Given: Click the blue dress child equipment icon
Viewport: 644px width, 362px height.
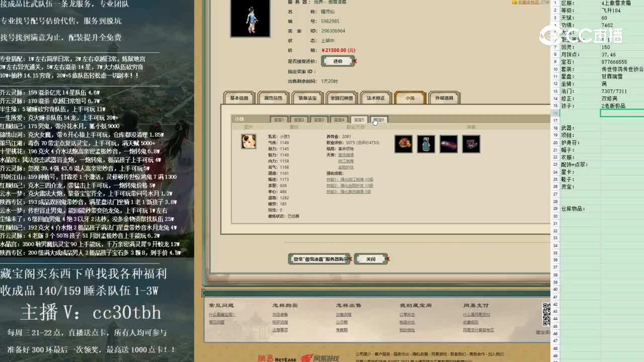Looking at the screenshot, I should pos(426,144).
